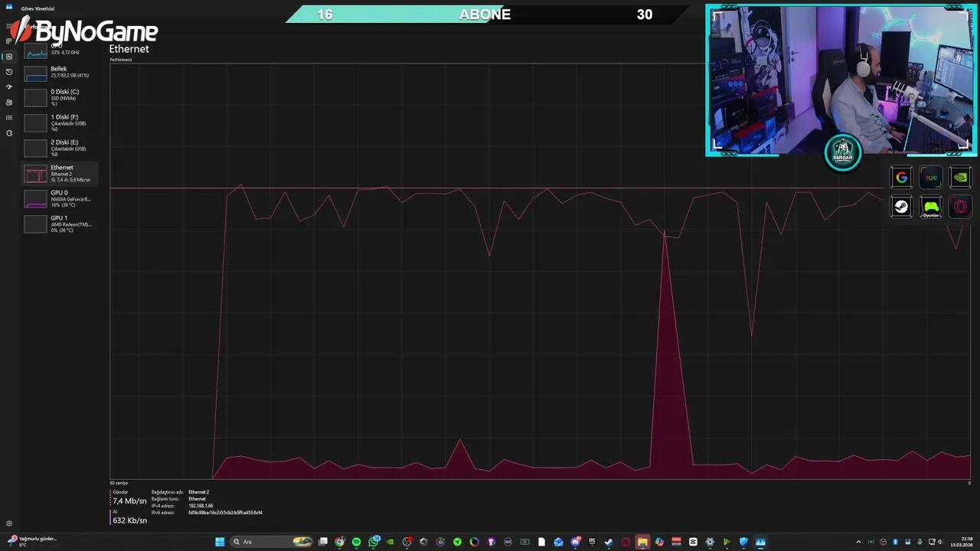
Task: Open the Details page list icon
Action: 9,118
